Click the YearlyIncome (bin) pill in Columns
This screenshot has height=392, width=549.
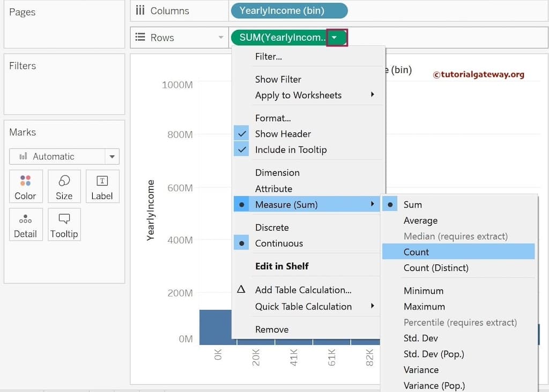pyautogui.click(x=289, y=11)
